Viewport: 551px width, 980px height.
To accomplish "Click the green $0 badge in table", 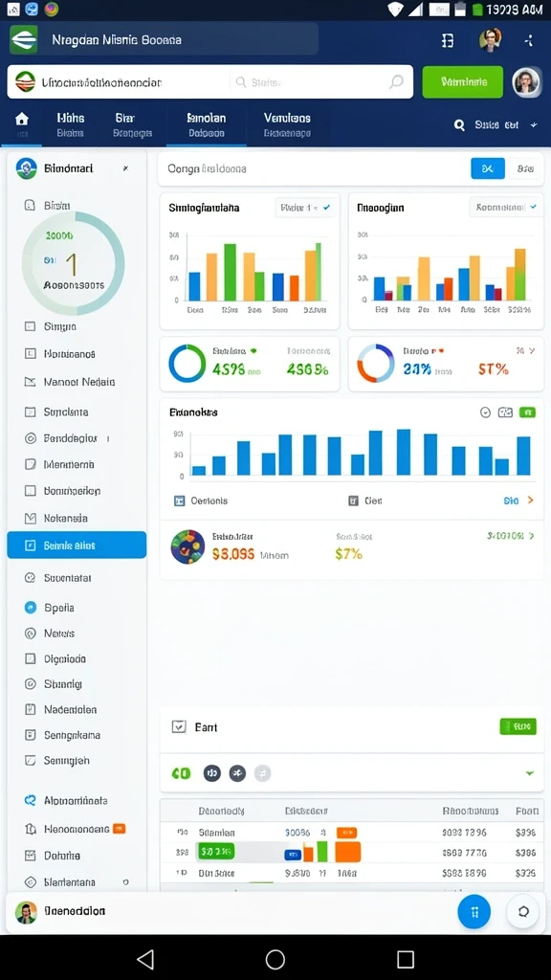I will click(215, 851).
